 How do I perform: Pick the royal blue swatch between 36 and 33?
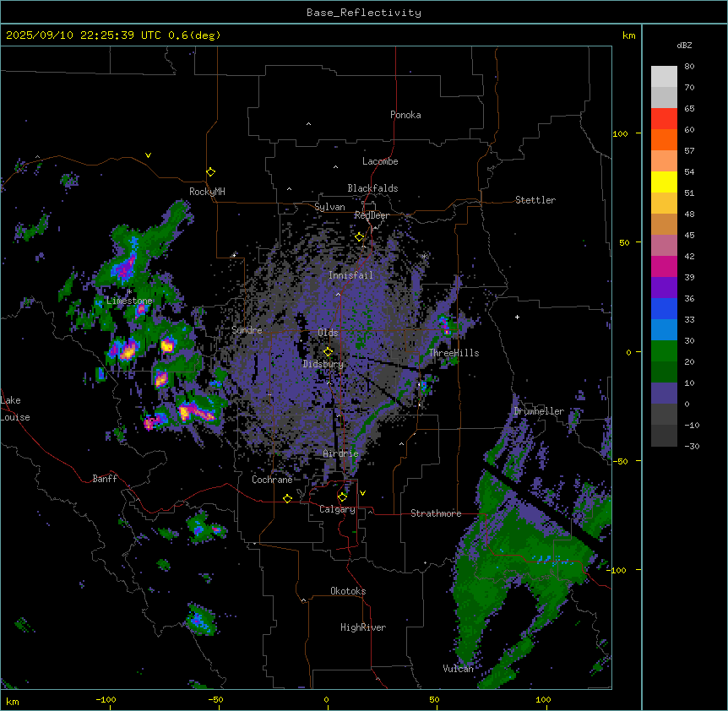664,308
